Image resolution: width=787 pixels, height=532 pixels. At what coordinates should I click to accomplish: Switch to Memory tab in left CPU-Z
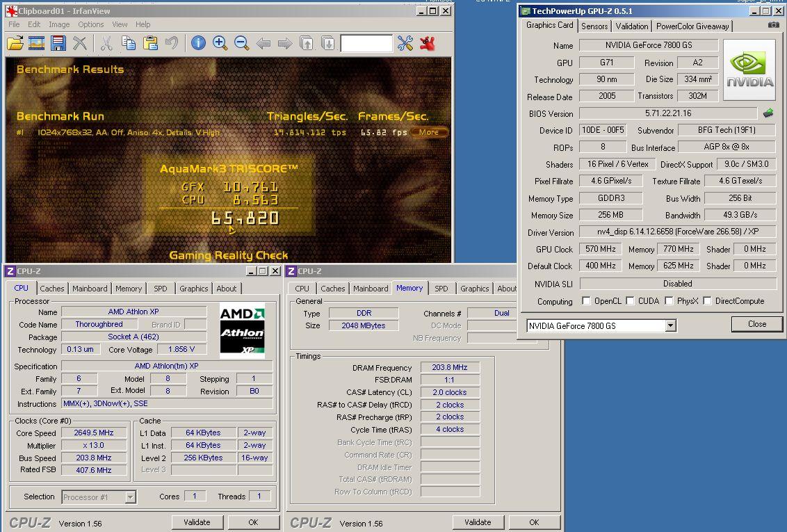click(x=129, y=289)
